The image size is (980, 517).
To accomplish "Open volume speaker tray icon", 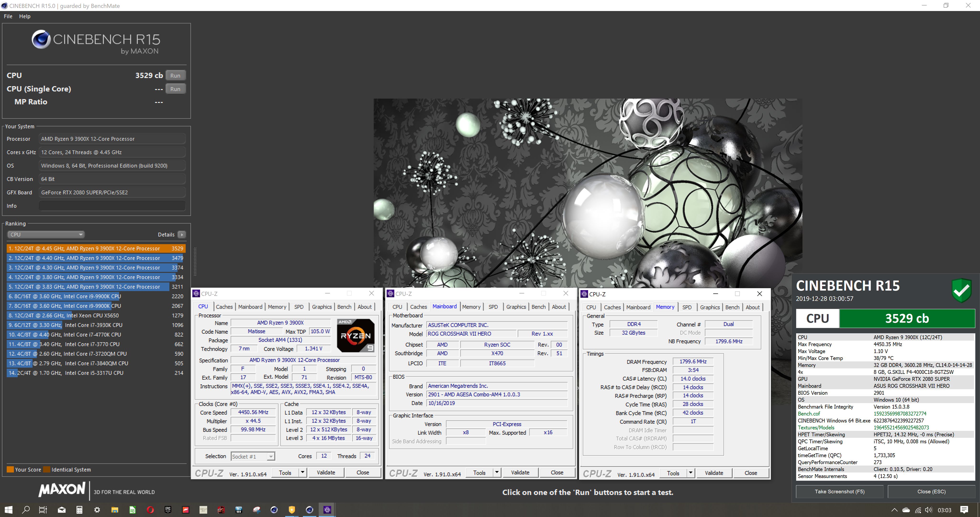I will click(929, 510).
